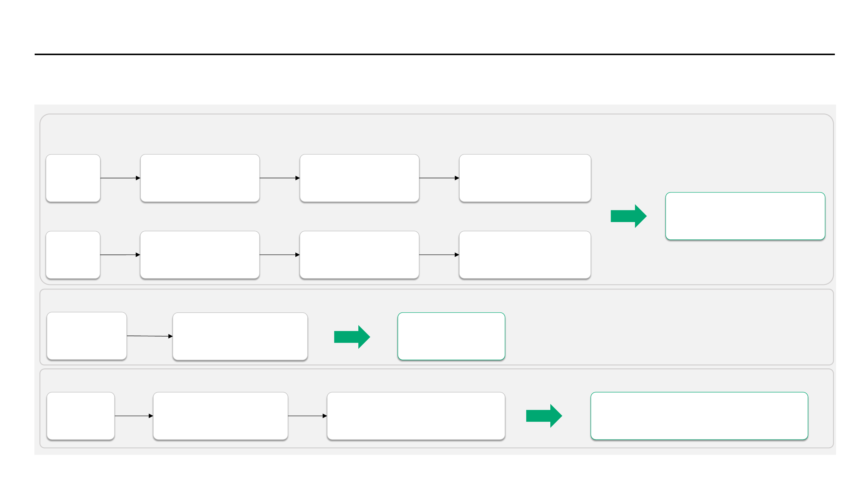The width and height of the screenshot is (868, 488).
Task: Select the green-outlined box in the bottom section
Action: click(699, 416)
